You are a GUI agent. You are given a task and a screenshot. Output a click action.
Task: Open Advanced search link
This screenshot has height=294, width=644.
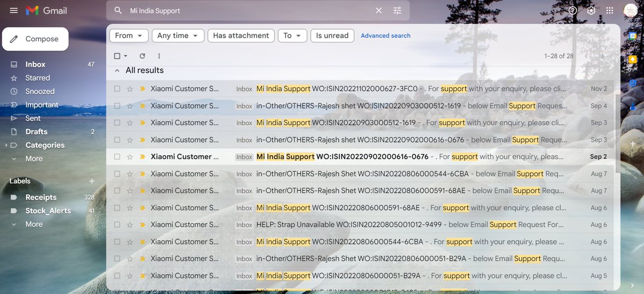385,35
